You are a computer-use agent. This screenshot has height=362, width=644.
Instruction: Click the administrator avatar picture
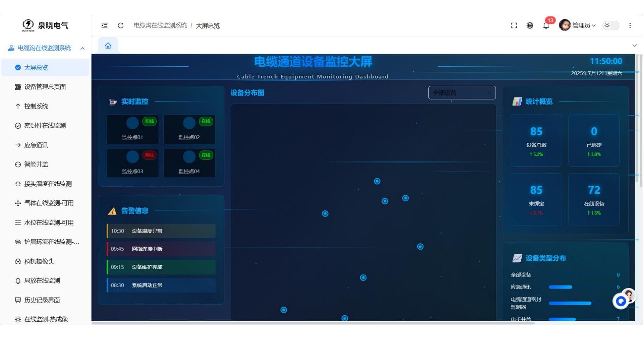(x=565, y=25)
